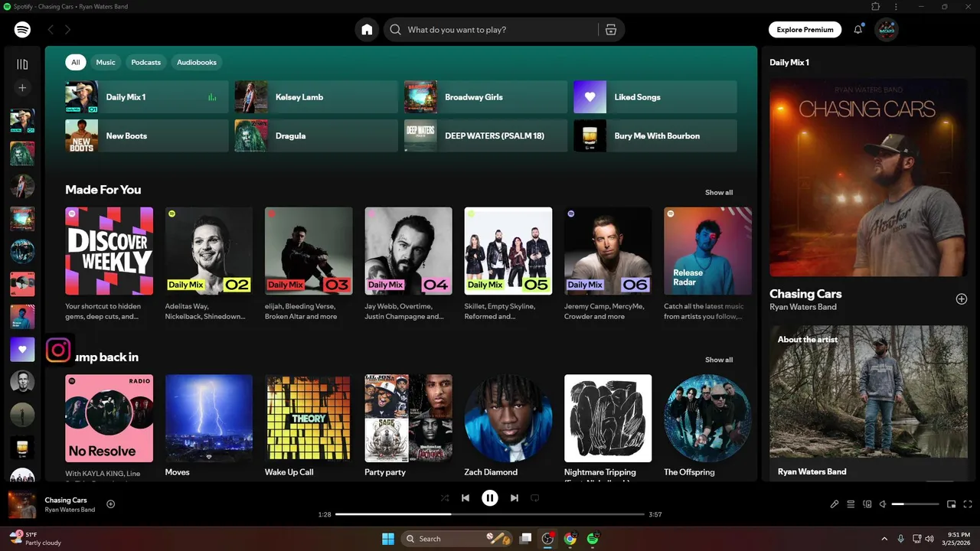Open Task View on the taskbar
The height and width of the screenshot is (551, 980).
pos(525,539)
